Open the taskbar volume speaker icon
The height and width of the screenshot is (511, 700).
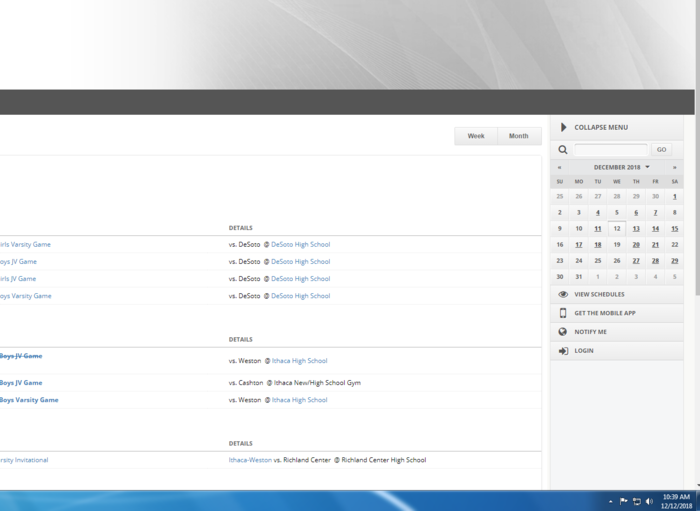650,502
